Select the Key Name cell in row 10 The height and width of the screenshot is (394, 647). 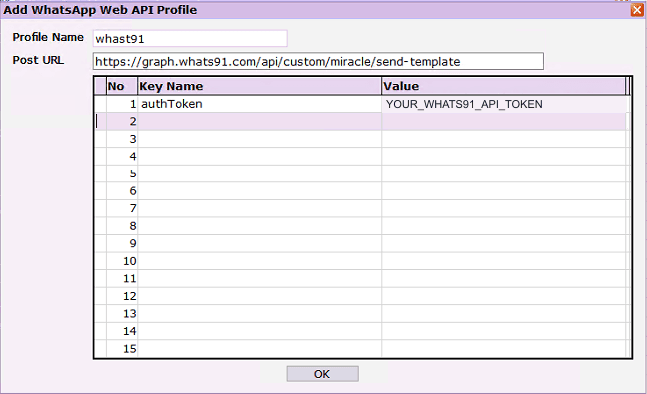click(x=260, y=261)
